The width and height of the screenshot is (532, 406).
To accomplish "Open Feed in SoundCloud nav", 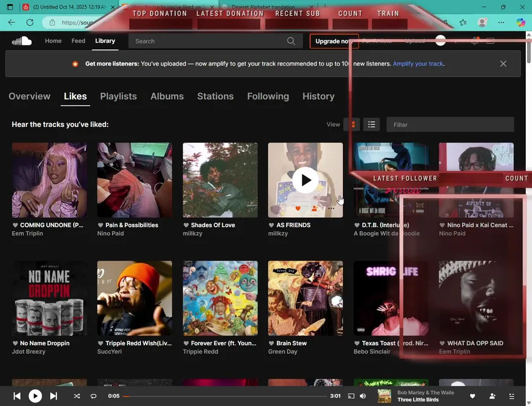I will 78,41.
